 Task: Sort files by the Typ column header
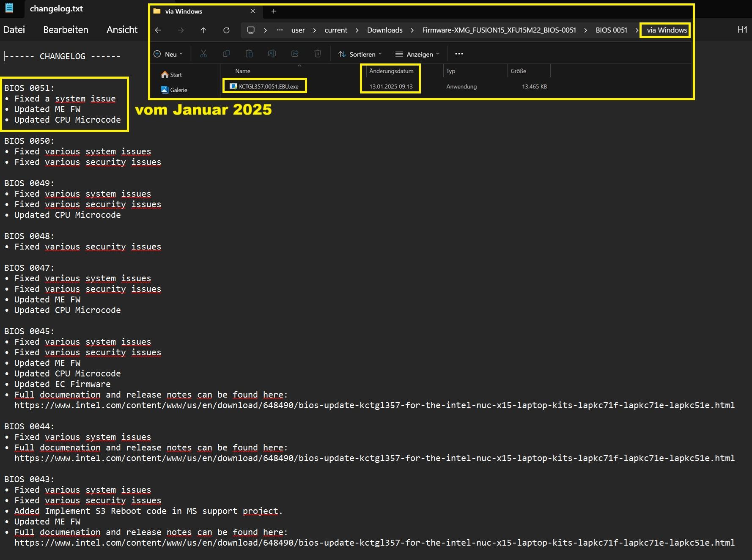coord(451,71)
